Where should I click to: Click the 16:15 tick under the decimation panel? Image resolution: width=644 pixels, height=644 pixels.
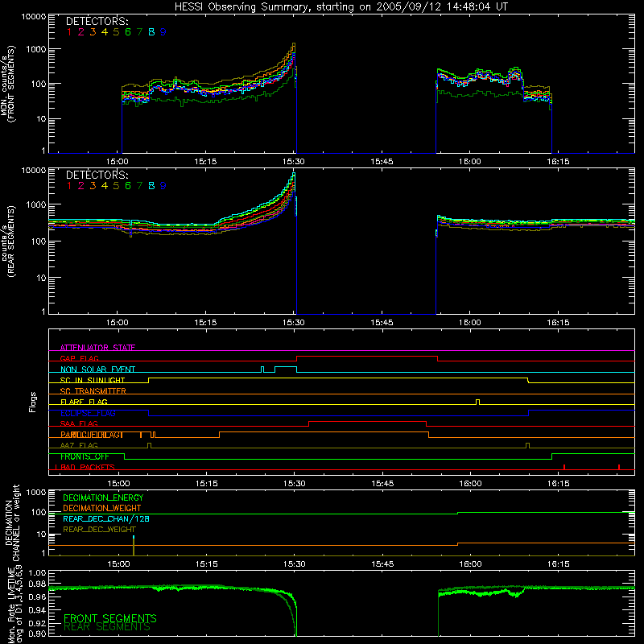click(558, 564)
